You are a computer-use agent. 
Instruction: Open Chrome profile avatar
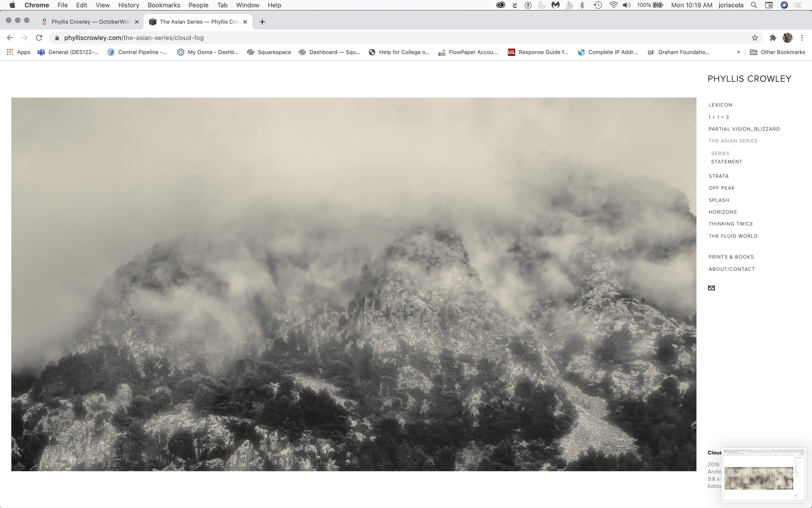[788, 38]
